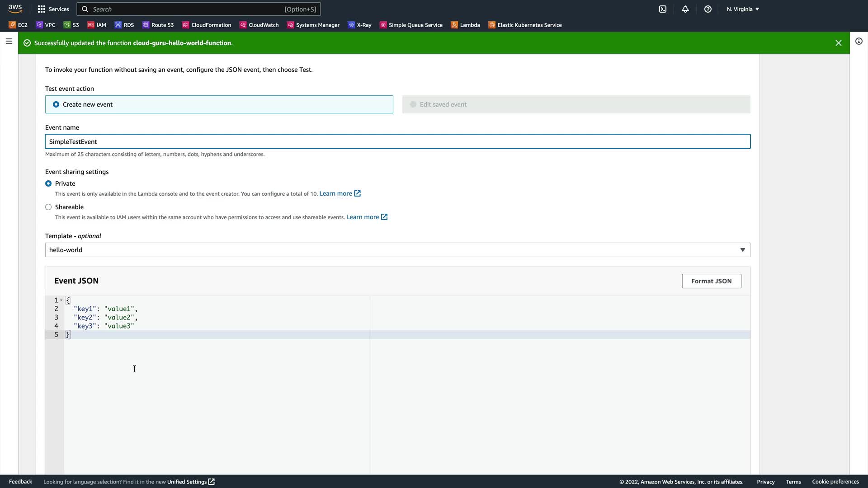The width and height of the screenshot is (868, 488).
Task: Open the IAM favorites bar item
Action: 97,25
